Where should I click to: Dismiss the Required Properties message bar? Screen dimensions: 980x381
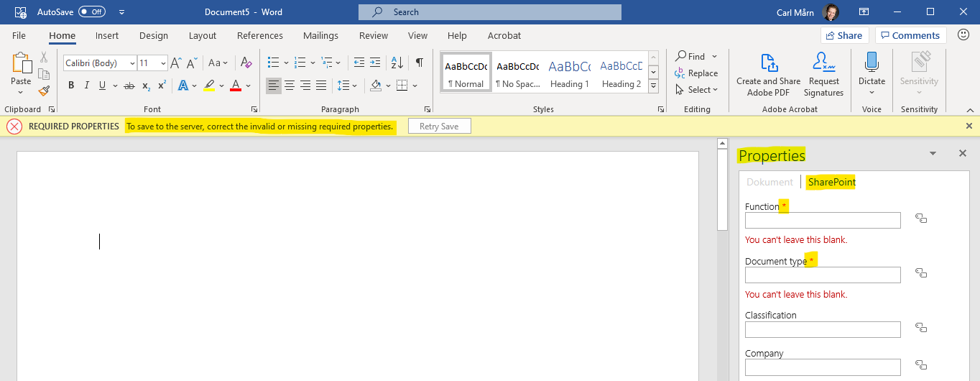[x=969, y=126]
